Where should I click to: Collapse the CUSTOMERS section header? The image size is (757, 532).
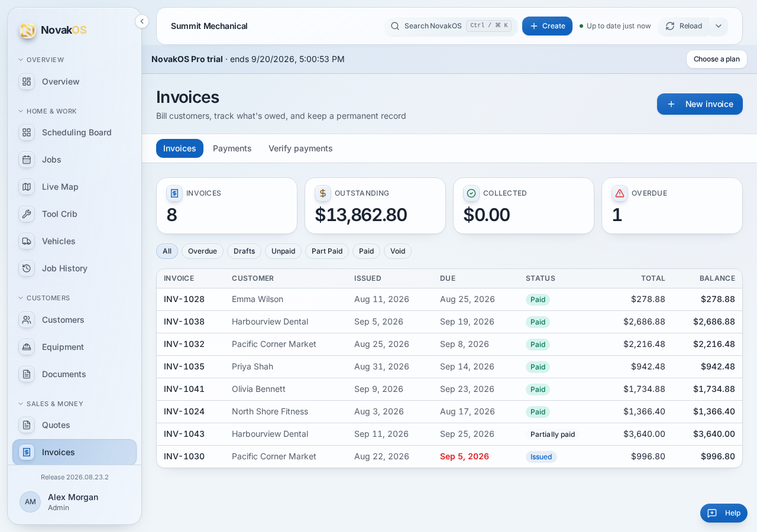click(x=44, y=298)
